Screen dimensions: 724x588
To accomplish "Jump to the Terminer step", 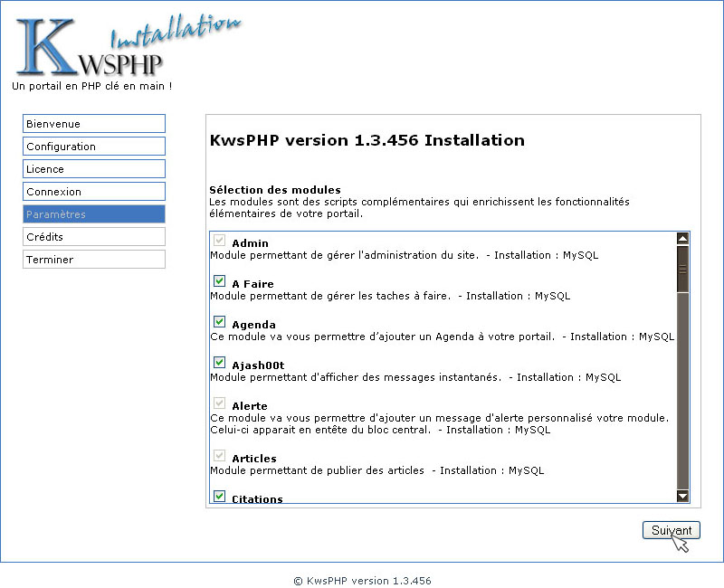I will (94, 260).
